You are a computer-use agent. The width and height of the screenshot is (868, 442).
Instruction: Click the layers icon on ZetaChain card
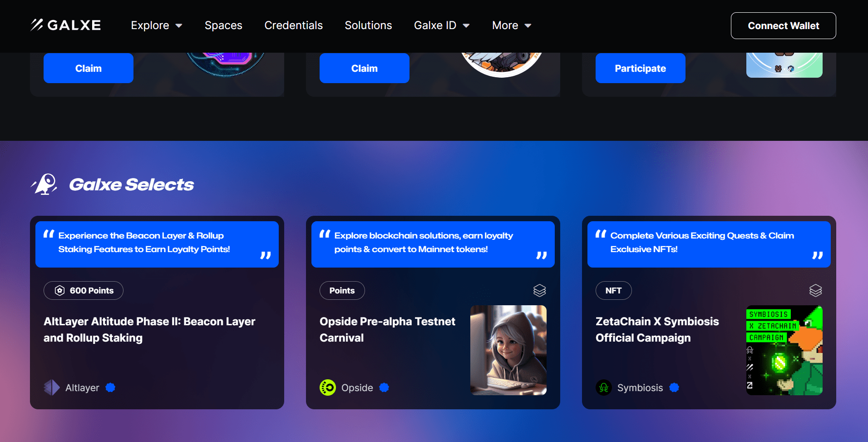tap(815, 290)
